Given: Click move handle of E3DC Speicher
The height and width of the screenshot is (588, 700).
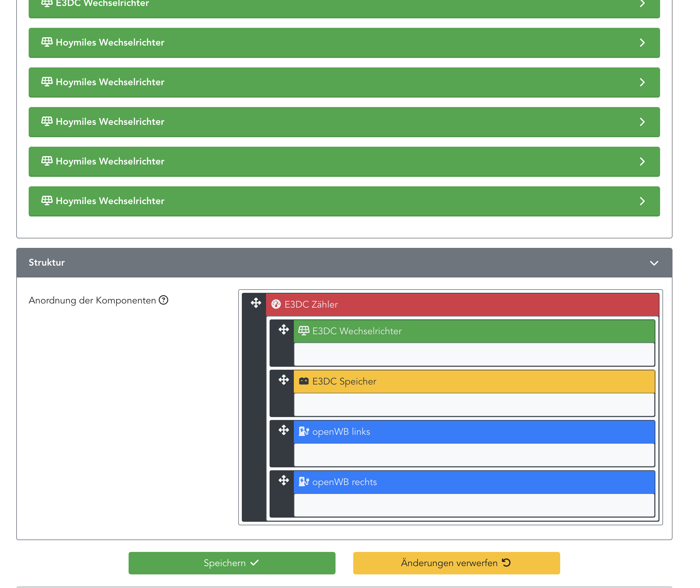Looking at the screenshot, I should (284, 379).
